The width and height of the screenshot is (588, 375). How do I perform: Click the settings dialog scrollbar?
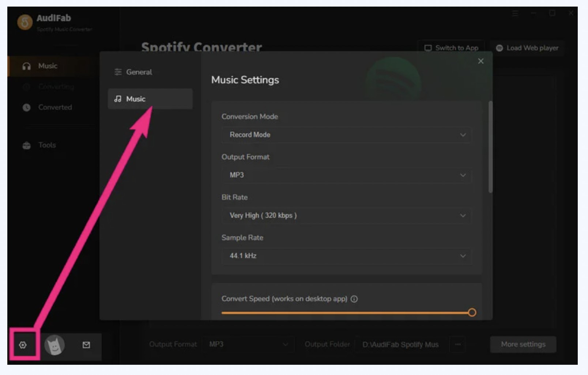point(490,147)
